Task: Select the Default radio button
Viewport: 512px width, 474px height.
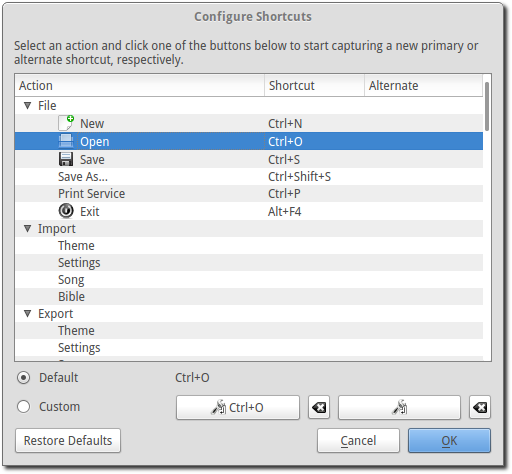Action: point(24,378)
